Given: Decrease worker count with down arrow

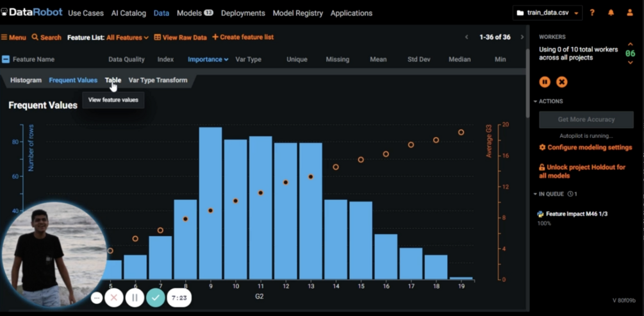Looking at the screenshot, I should pos(630,62).
